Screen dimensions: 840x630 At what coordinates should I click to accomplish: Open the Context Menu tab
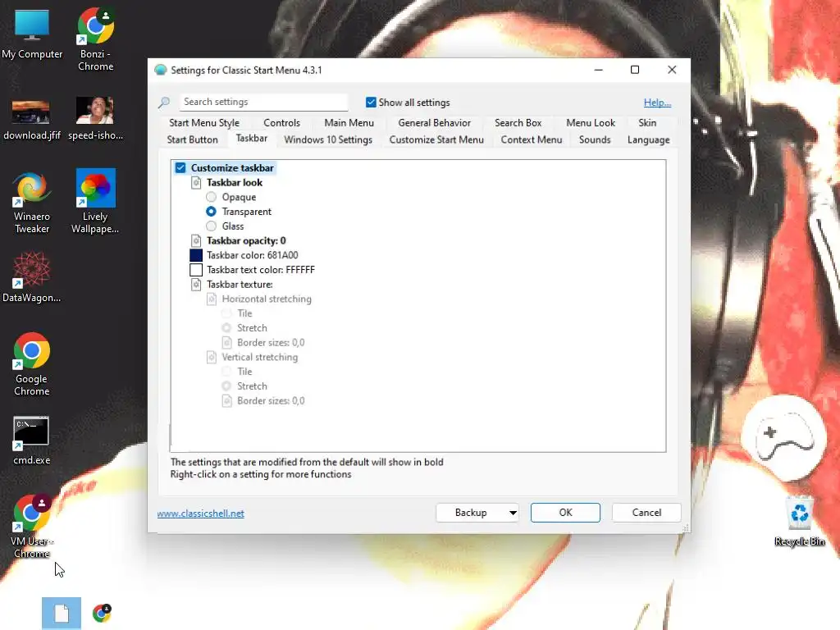pos(532,139)
